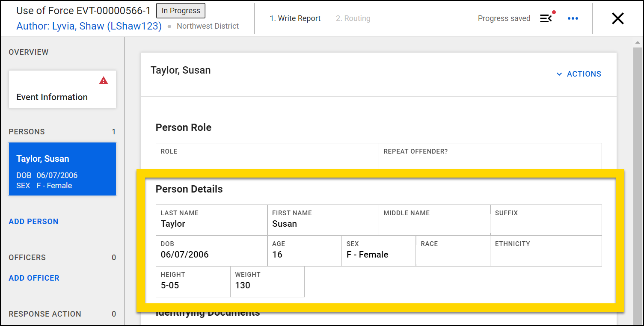The height and width of the screenshot is (326, 644).
Task: Open the blue ellipsis options menu
Action: click(573, 18)
